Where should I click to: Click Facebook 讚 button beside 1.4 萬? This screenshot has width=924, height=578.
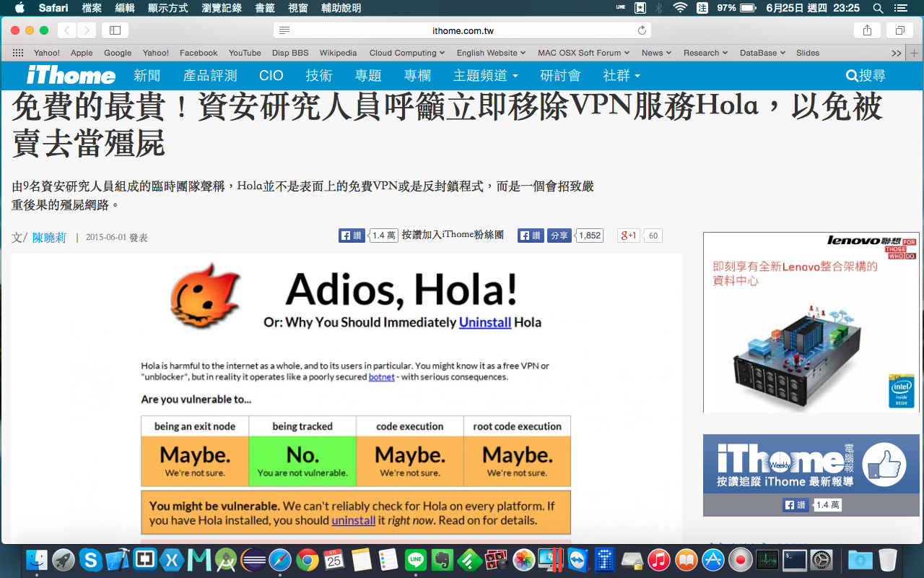tap(352, 236)
